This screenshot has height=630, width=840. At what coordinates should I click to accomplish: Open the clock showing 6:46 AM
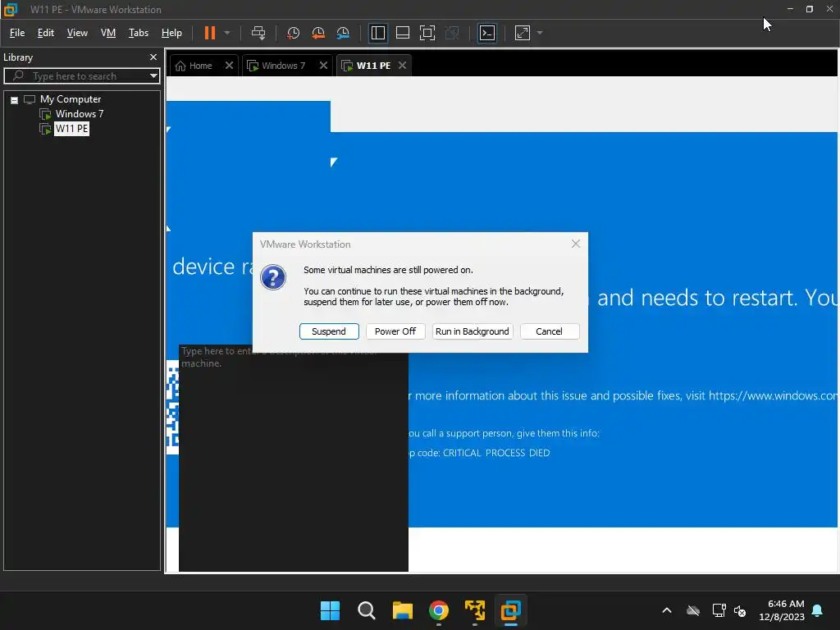782,610
